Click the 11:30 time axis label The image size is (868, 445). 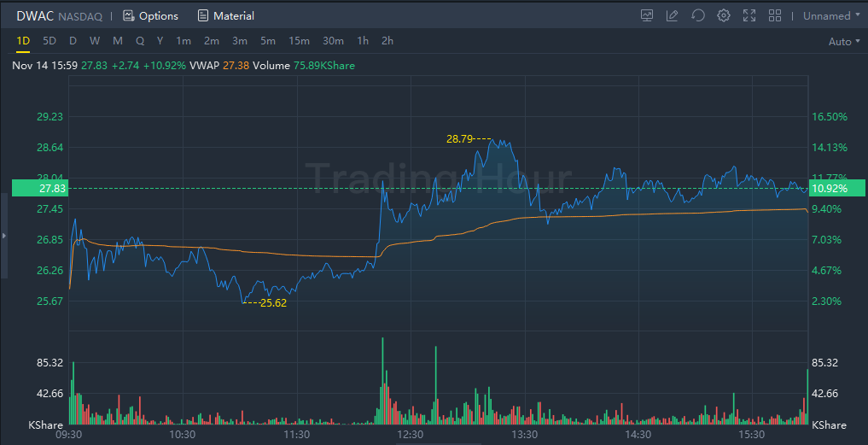tap(297, 435)
